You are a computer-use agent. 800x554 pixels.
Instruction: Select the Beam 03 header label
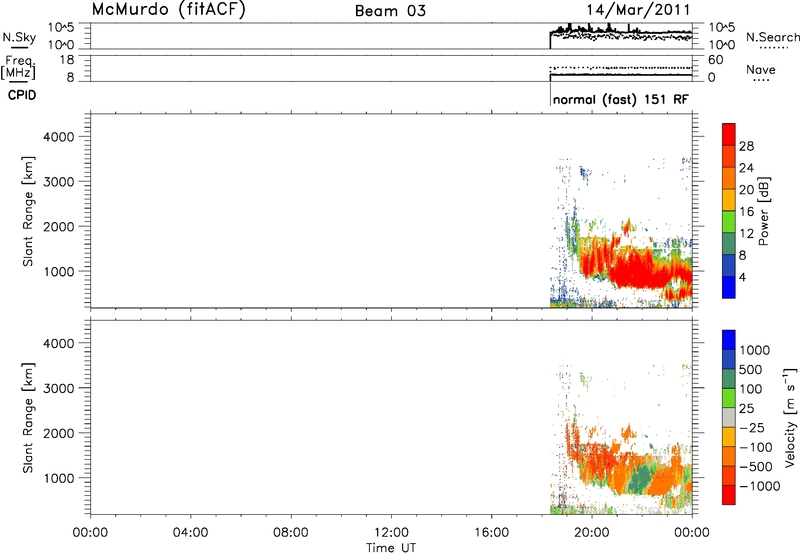click(x=390, y=11)
